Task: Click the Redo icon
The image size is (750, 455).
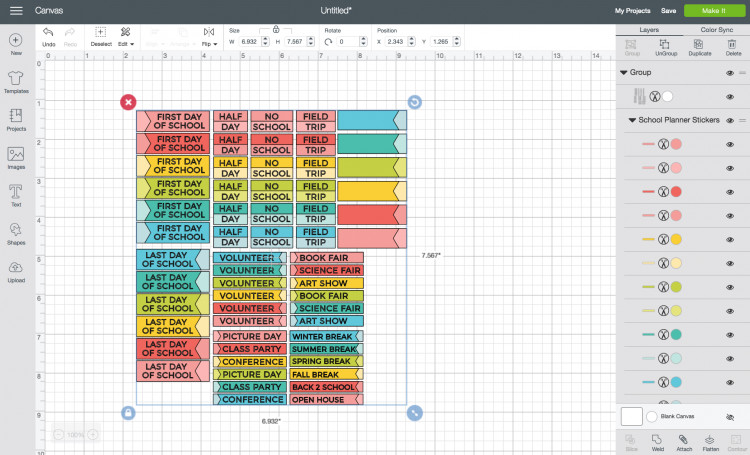Action: (x=70, y=37)
